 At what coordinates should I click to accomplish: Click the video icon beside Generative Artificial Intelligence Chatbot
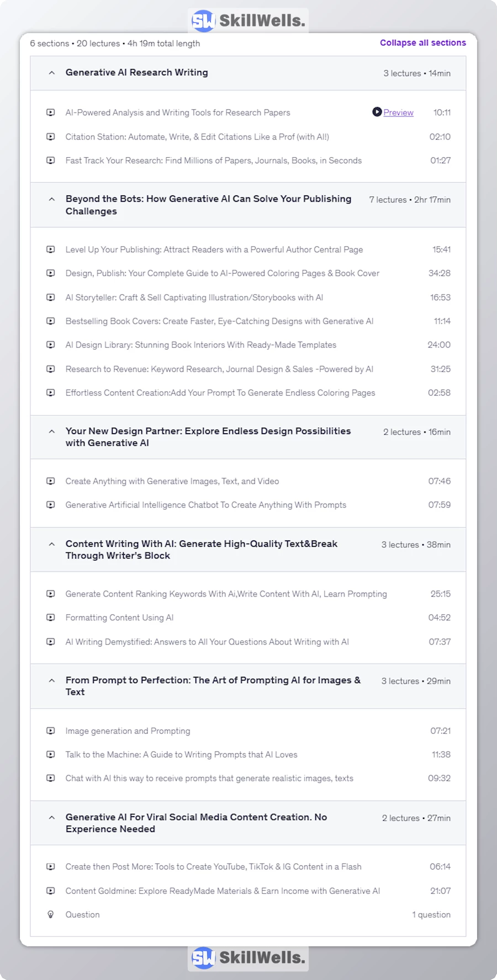pos(51,505)
